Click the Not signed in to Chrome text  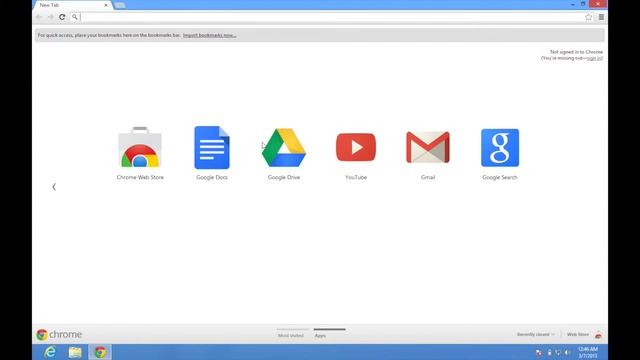click(576, 52)
